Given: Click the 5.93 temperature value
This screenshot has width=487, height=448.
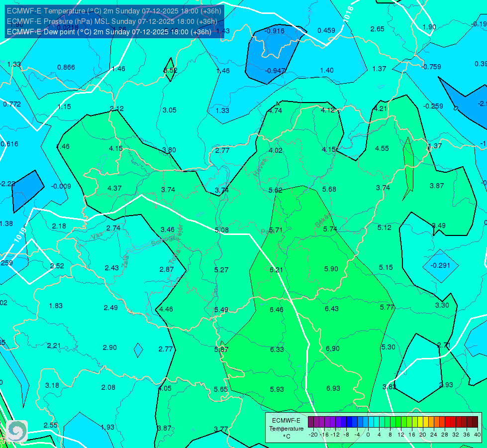Looking at the screenshot, I should [x=277, y=390].
